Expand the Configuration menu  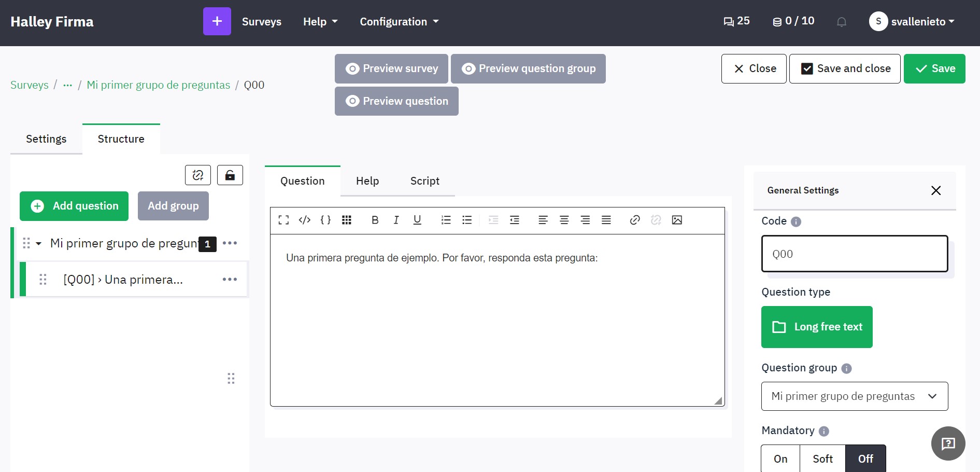coord(399,22)
